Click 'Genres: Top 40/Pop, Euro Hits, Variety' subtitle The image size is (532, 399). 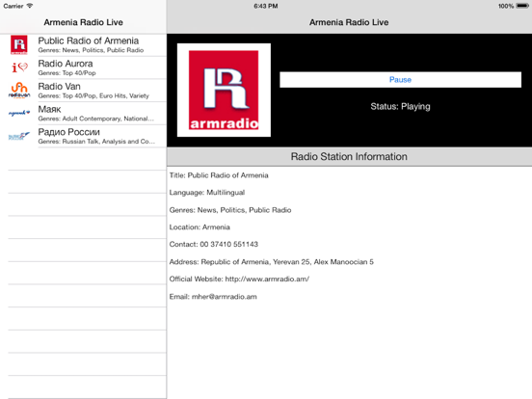[93, 95]
